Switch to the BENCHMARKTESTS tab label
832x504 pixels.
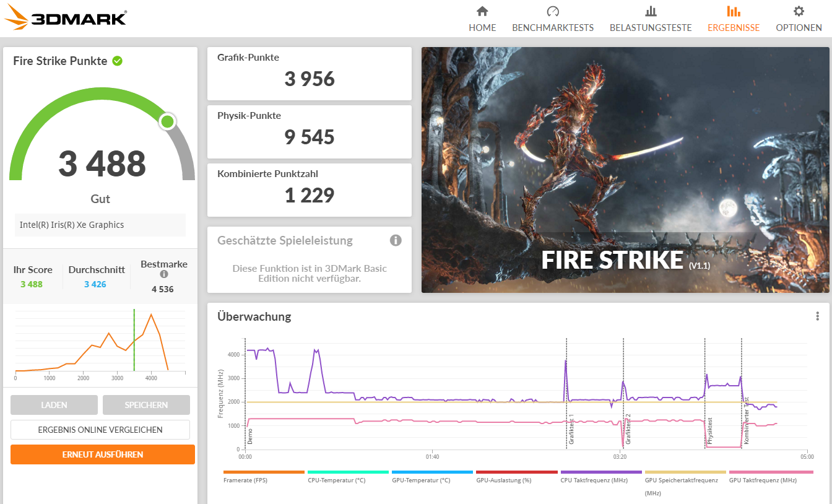coord(553,28)
